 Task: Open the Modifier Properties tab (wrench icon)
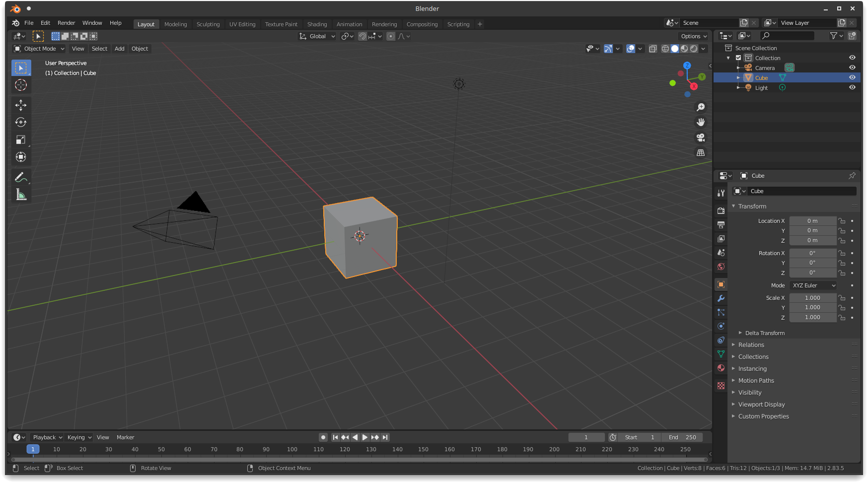(721, 298)
